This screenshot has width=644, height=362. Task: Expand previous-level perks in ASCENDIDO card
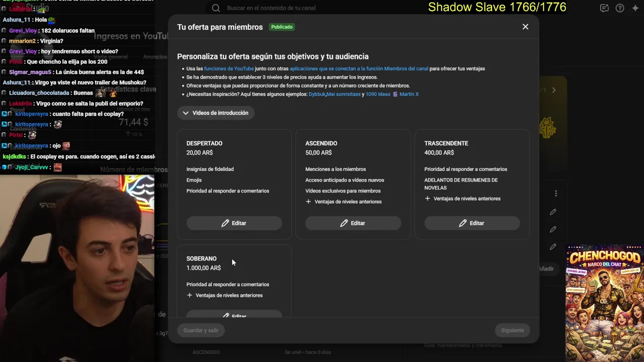344,202
